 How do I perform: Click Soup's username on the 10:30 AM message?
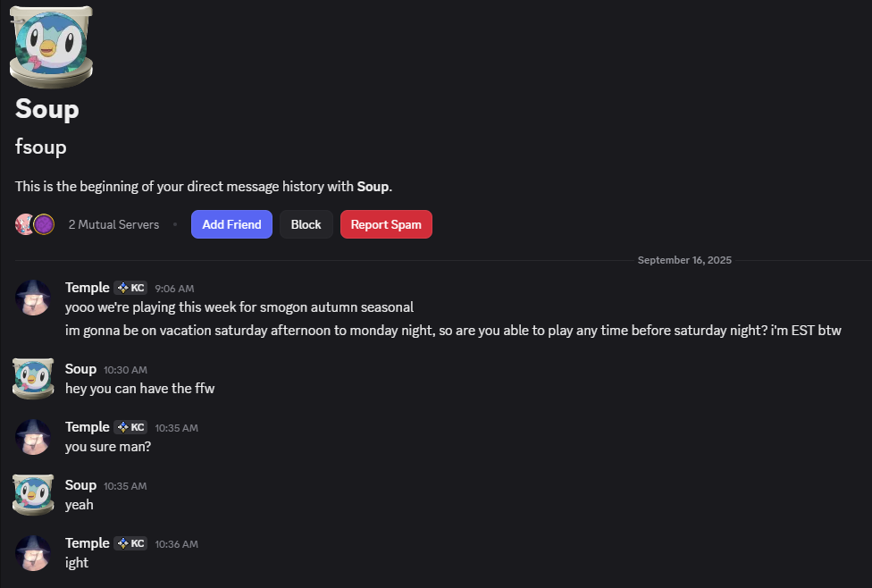point(80,369)
